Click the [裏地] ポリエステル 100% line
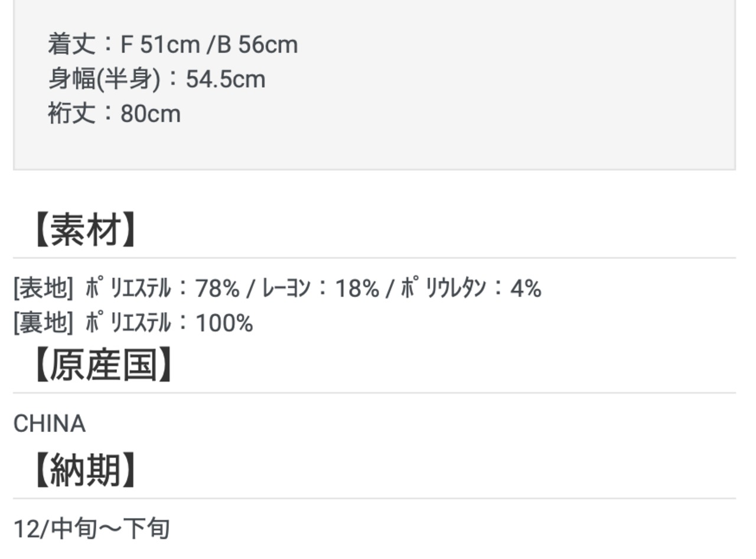This screenshot has height=559, width=756. tap(133, 323)
